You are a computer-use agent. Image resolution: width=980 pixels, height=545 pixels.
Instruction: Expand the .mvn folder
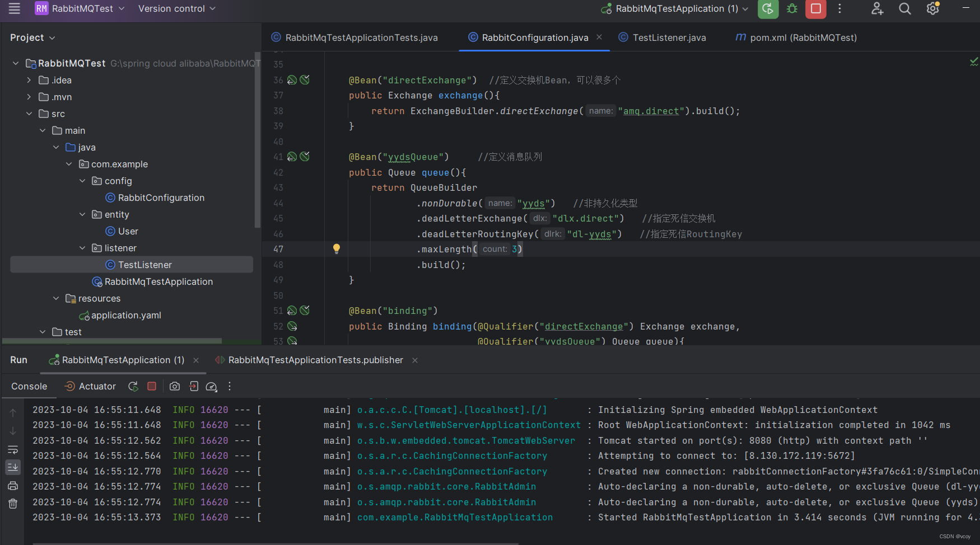pos(29,97)
